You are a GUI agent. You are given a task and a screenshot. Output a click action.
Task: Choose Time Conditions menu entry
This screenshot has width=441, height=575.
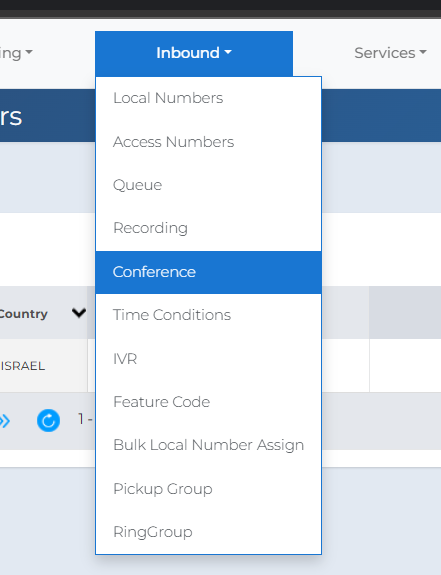[208, 315]
